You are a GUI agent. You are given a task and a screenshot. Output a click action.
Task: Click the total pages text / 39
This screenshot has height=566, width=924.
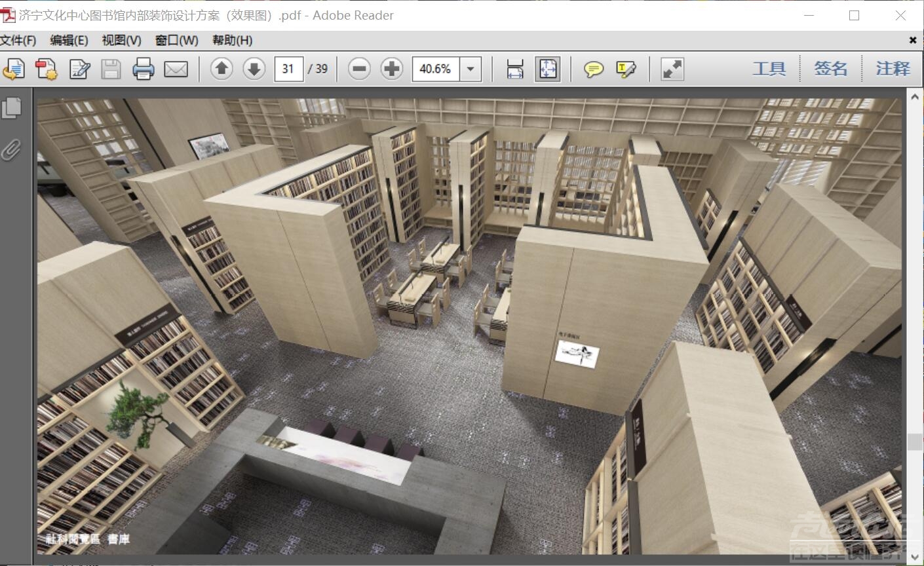pos(318,69)
